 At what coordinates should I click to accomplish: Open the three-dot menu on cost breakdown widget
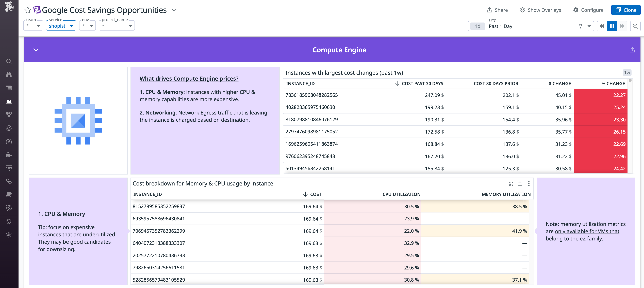tap(529, 184)
